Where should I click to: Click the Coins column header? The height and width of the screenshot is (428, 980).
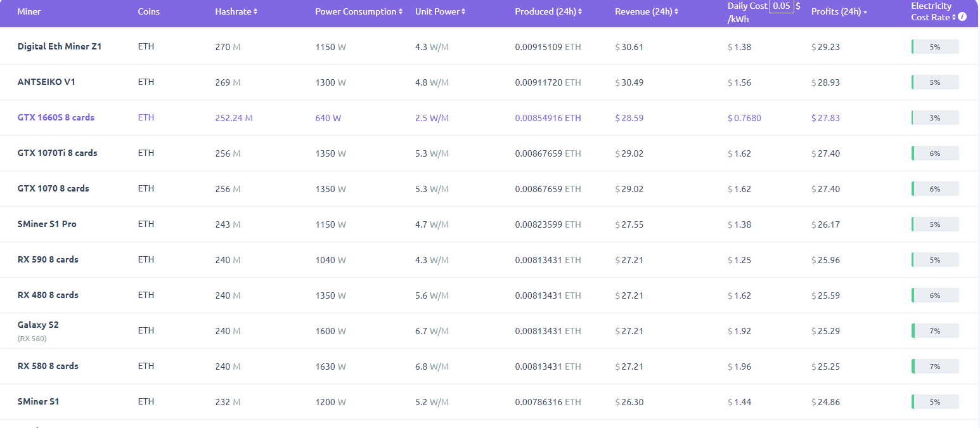[x=148, y=12]
